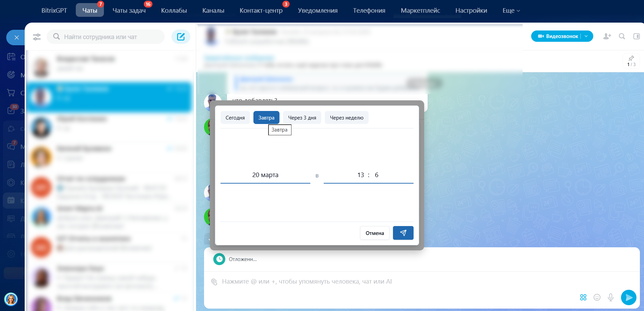
Task: Open the Коллабы tab
Action: [x=174, y=11]
